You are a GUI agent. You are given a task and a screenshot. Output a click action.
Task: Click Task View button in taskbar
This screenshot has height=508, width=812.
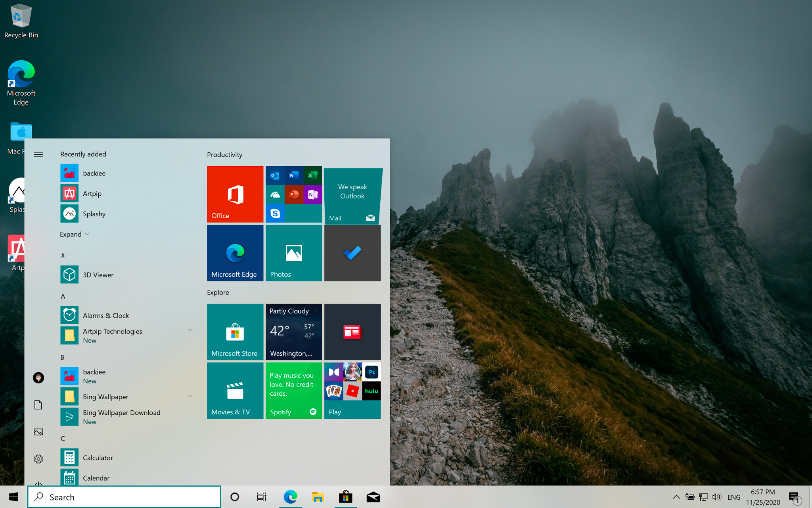pos(261,496)
